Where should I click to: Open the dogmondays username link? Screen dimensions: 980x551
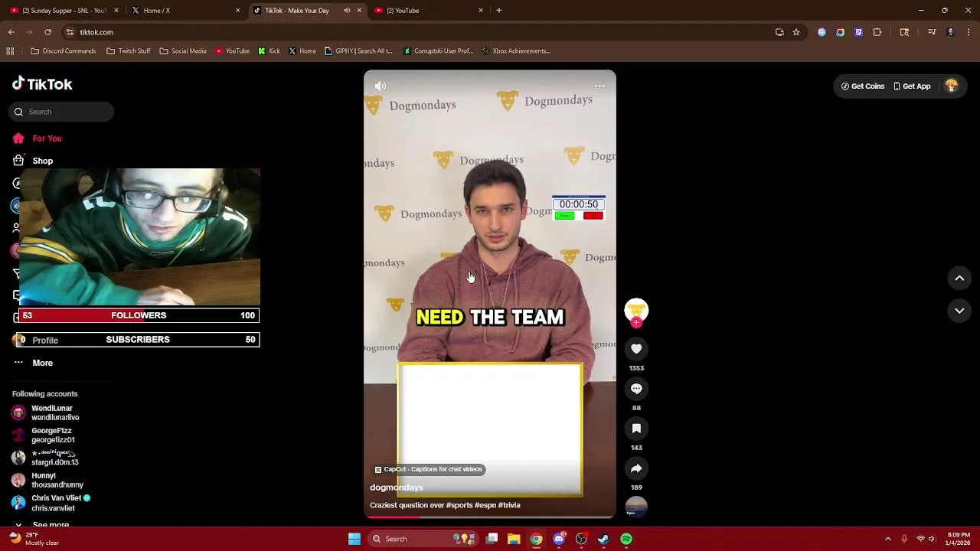397,487
